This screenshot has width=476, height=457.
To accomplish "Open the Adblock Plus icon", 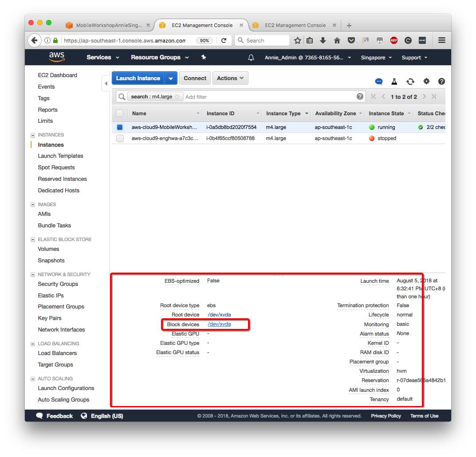I will point(394,40).
